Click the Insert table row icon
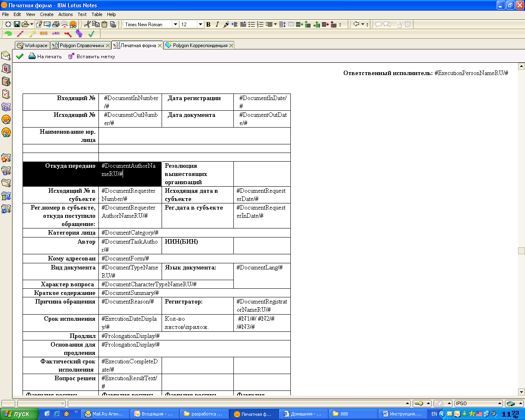This screenshot has width=525, height=420. point(299,24)
